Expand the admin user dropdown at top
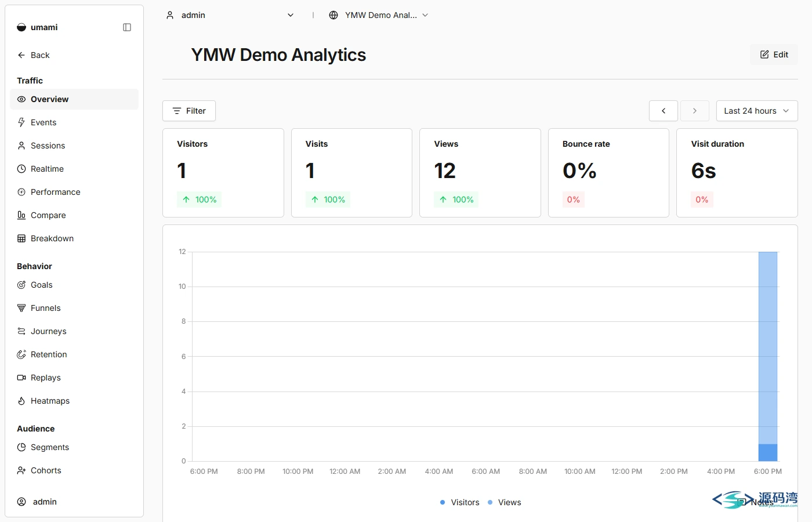The height and width of the screenshot is (522, 812). pyautogui.click(x=230, y=15)
